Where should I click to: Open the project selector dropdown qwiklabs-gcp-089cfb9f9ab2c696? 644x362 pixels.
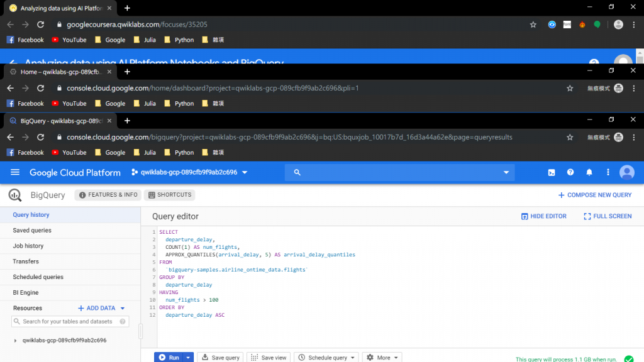click(x=189, y=172)
